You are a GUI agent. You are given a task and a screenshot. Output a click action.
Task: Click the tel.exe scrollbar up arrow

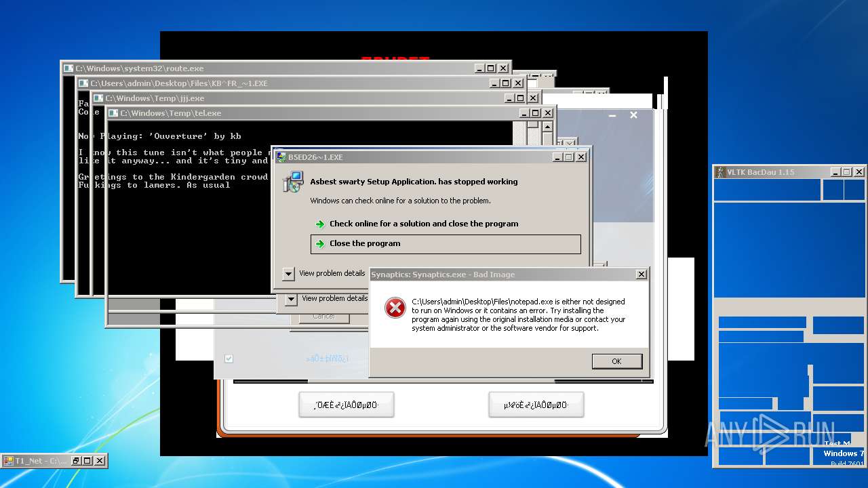548,127
